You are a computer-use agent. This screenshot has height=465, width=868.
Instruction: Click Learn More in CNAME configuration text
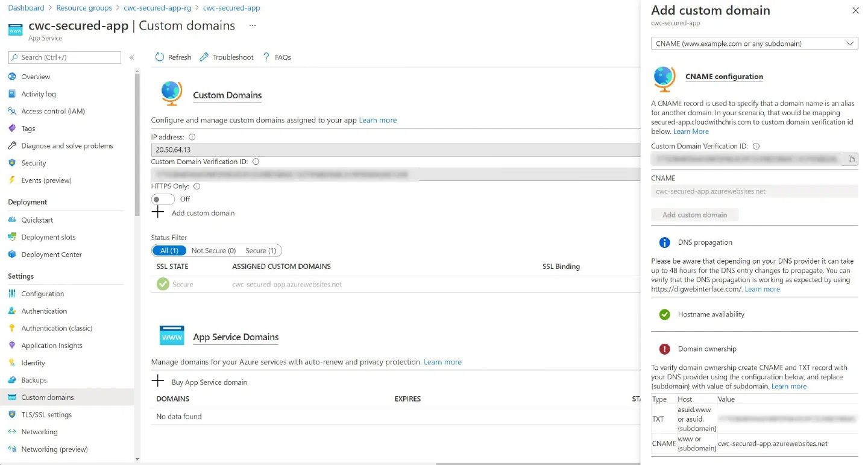tap(691, 131)
